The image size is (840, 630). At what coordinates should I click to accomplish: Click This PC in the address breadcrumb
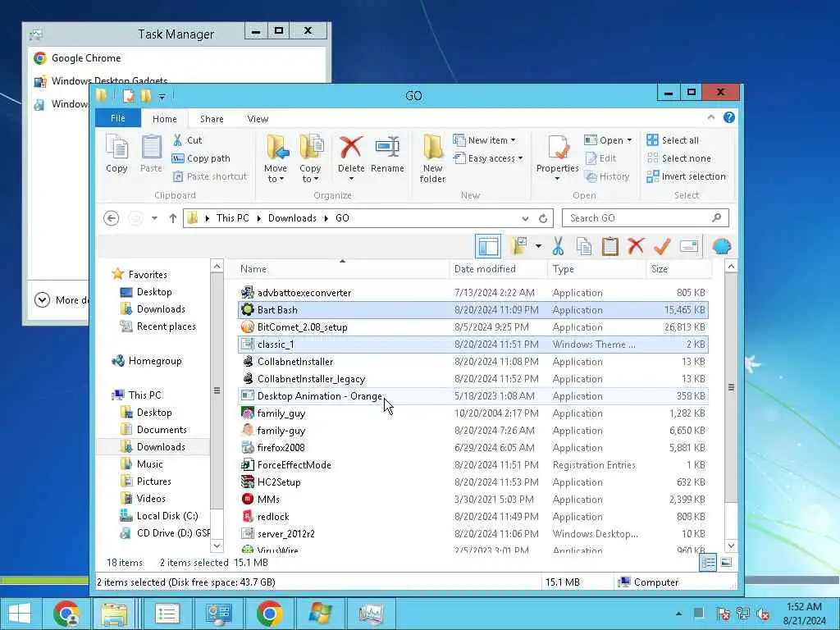pyautogui.click(x=232, y=218)
